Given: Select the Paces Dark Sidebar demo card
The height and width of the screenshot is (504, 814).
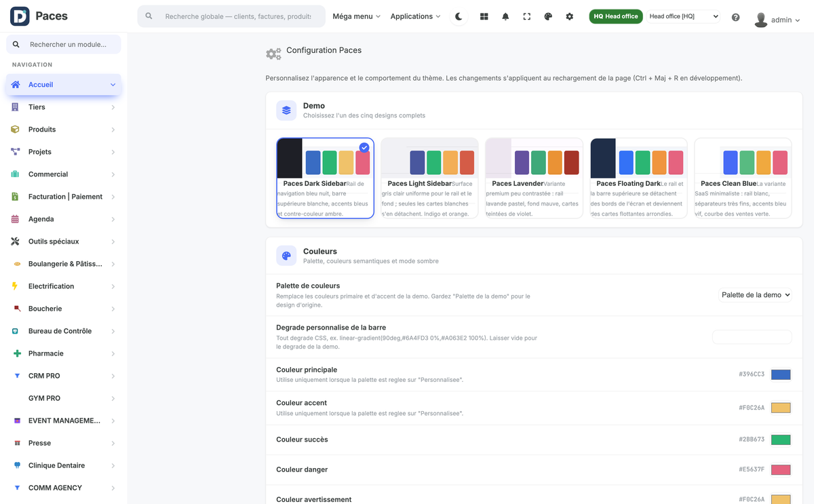Looking at the screenshot, I should [325, 178].
